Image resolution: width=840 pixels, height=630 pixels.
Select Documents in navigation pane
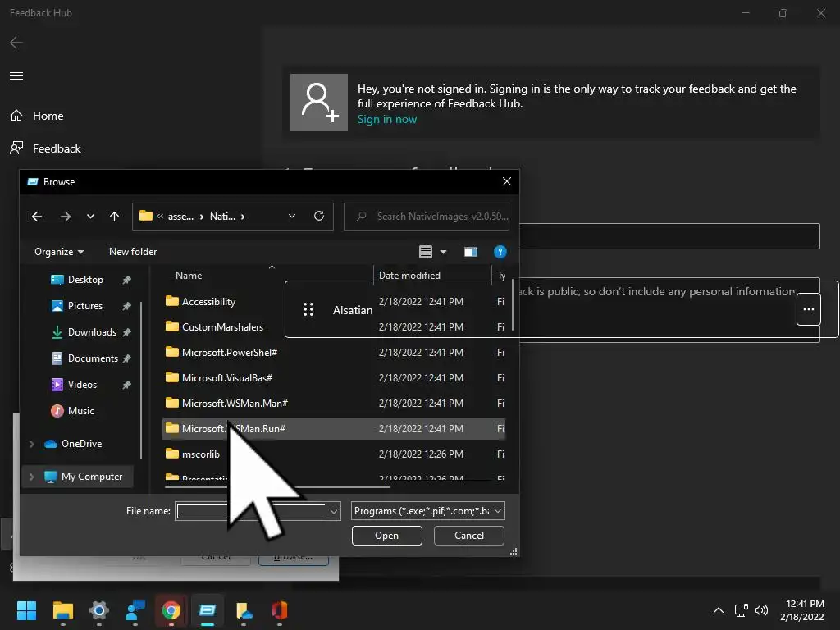point(92,358)
